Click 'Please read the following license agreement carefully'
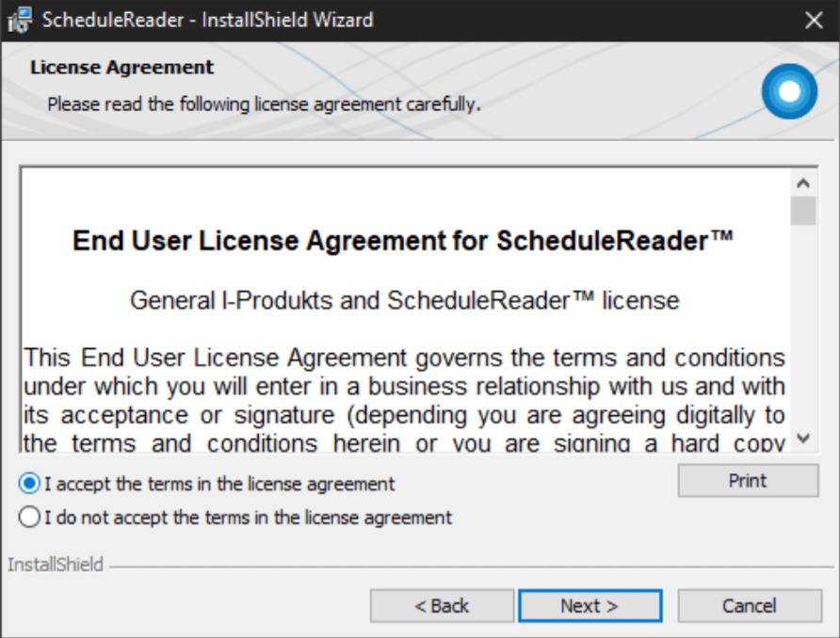The width and height of the screenshot is (840, 638). tap(264, 104)
